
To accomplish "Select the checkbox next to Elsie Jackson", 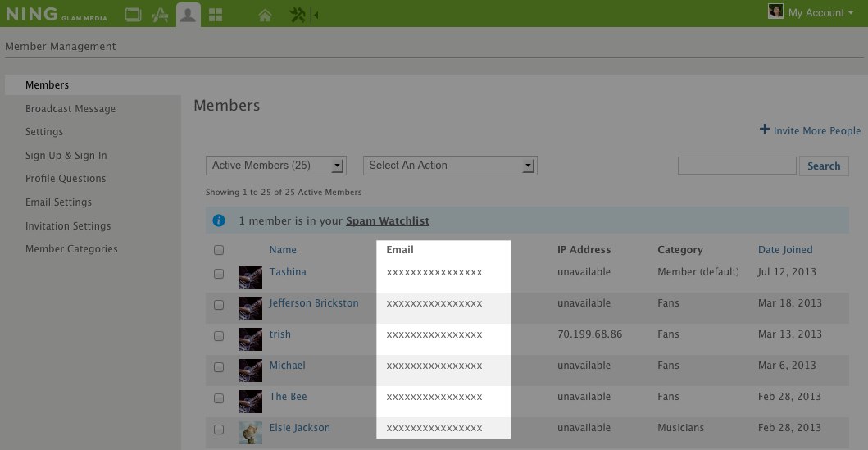I will click(219, 430).
